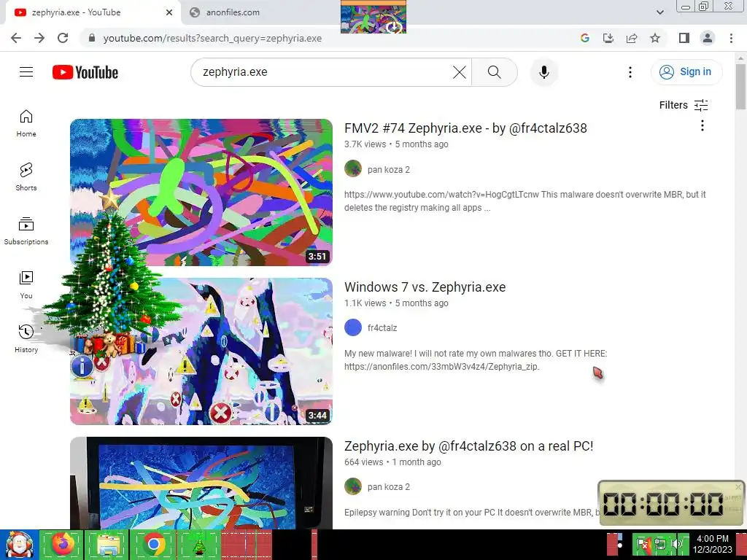
Task: Open pan koza 2 channel under FMV2 #74
Action: click(388, 169)
